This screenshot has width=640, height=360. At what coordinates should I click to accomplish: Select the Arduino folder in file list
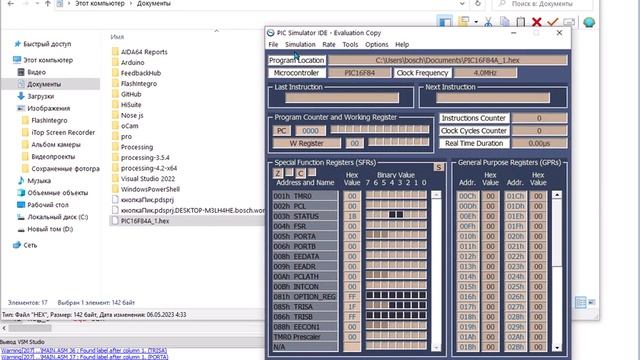pyautogui.click(x=132, y=62)
